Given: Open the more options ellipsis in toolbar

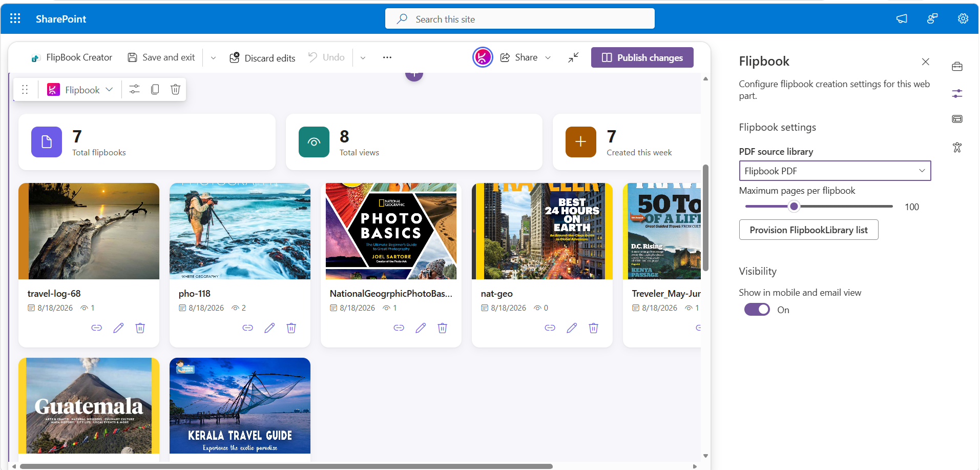Looking at the screenshot, I should (x=387, y=57).
